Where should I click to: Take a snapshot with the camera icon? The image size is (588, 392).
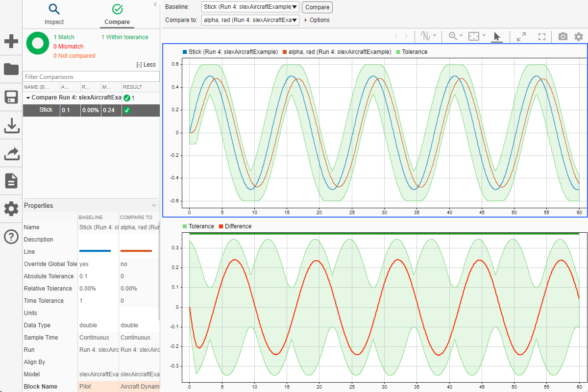(x=563, y=36)
